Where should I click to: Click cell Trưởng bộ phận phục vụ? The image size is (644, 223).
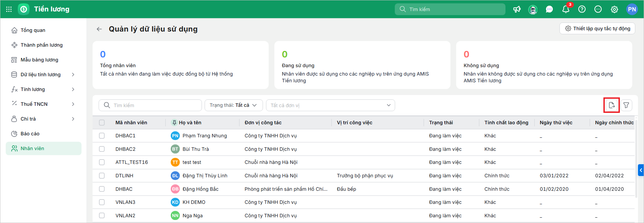click(365, 176)
